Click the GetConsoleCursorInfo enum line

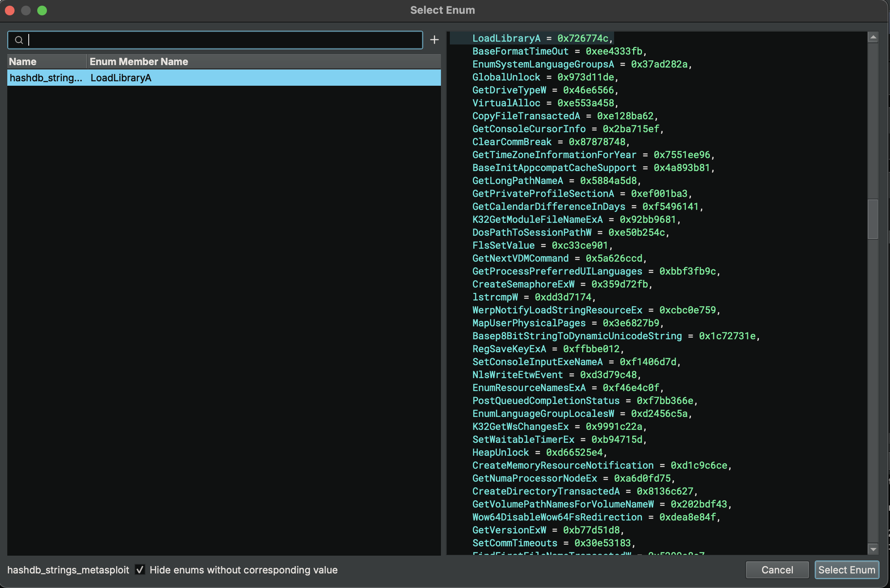coord(568,129)
